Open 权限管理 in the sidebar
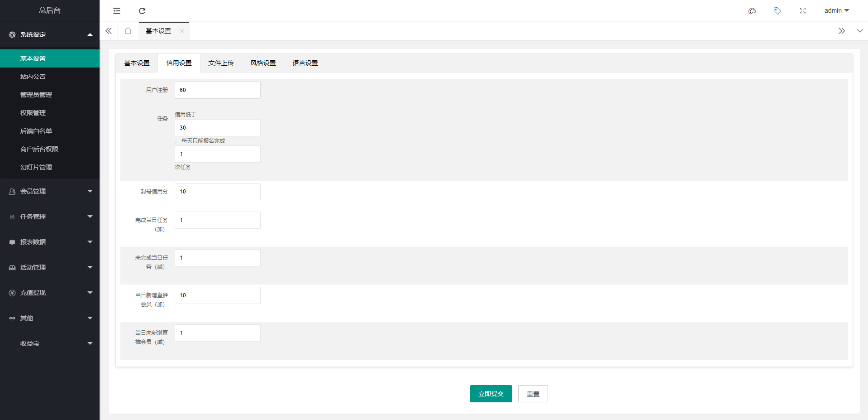 [50, 113]
